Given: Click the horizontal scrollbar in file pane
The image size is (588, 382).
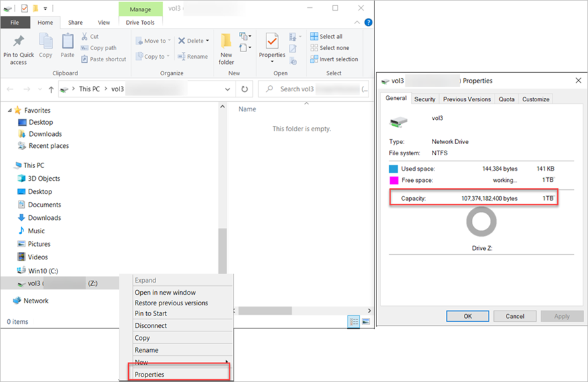Looking at the screenshot, I should coord(265,311).
